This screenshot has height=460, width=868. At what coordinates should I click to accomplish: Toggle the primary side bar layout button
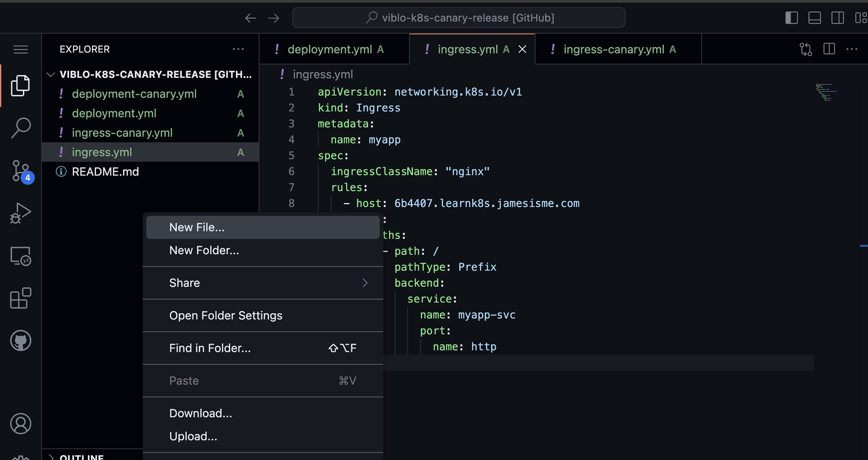click(791, 18)
